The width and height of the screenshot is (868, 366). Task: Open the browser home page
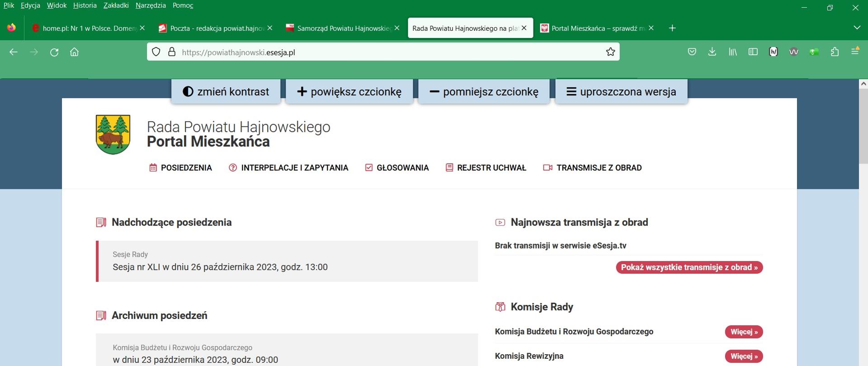click(75, 52)
